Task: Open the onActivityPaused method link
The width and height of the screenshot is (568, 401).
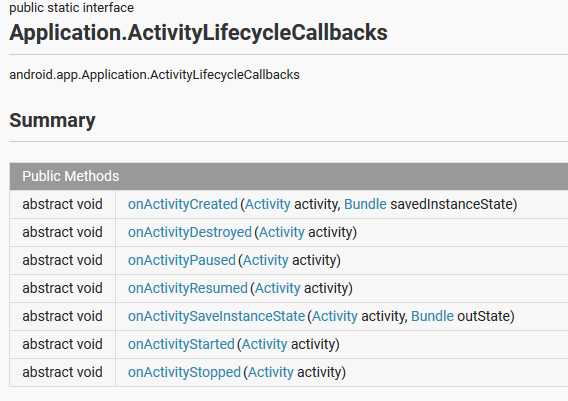Action: pos(181,260)
